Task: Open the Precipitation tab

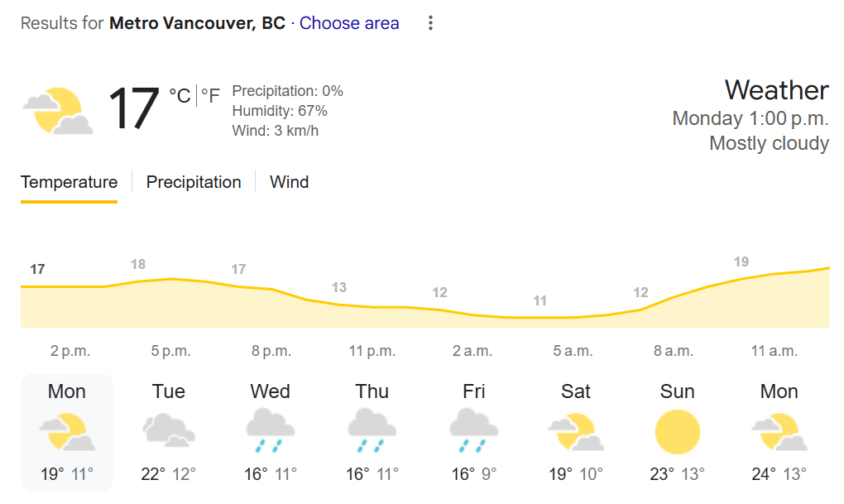Action: pyautogui.click(x=194, y=182)
